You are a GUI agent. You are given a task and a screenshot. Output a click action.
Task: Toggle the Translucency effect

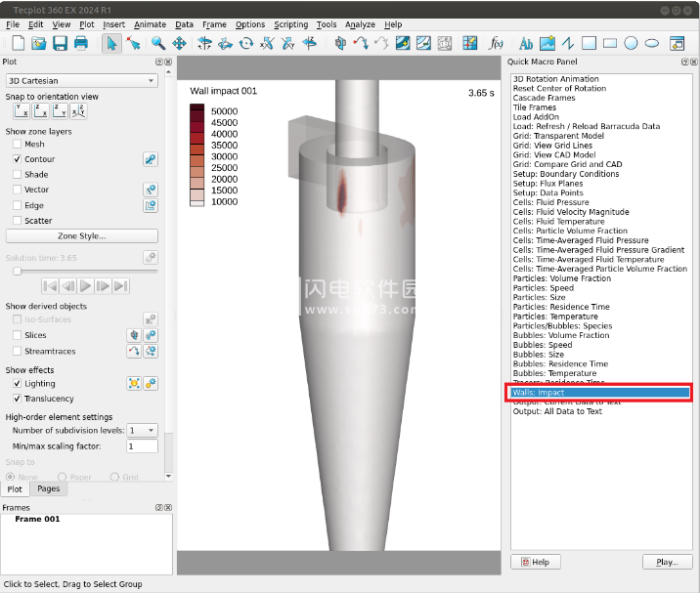pyautogui.click(x=17, y=399)
